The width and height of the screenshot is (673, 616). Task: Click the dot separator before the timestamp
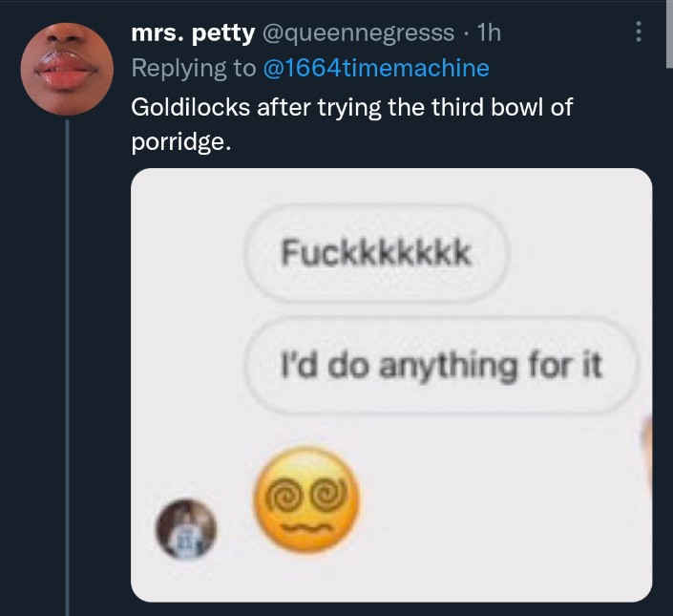click(x=465, y=33)
